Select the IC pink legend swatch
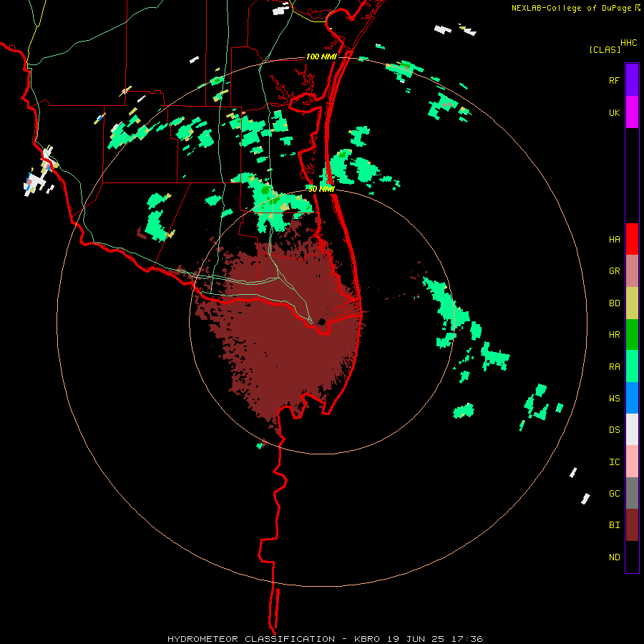The image size is (644, 644). tap(632, 462)
